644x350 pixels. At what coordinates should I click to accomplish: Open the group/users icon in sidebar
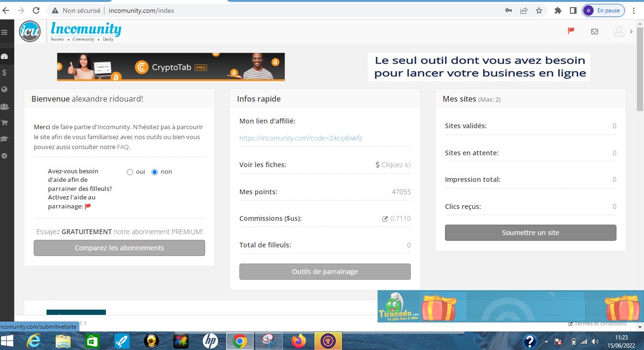click(5, 106)
